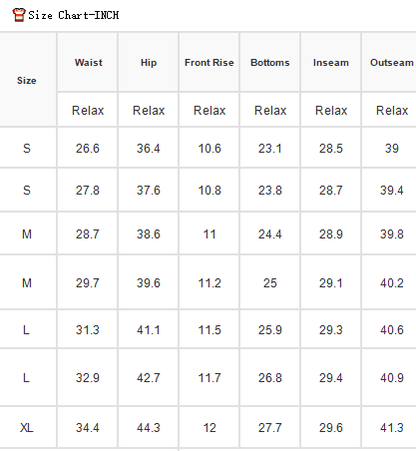Click the Relax subheader under Waist
Screen dimensions: 416x451
click(88, 110)
